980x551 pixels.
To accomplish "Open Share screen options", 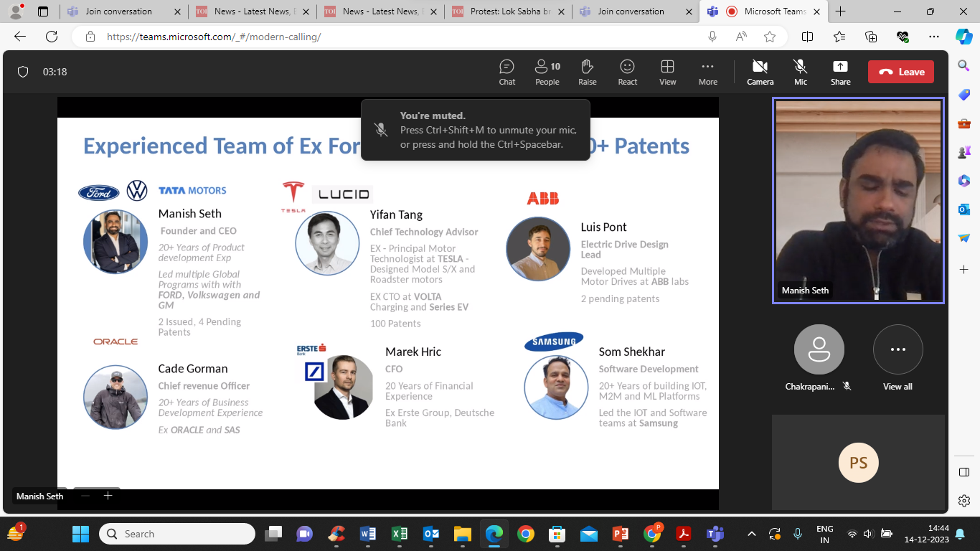I will [x=840, y=72].
